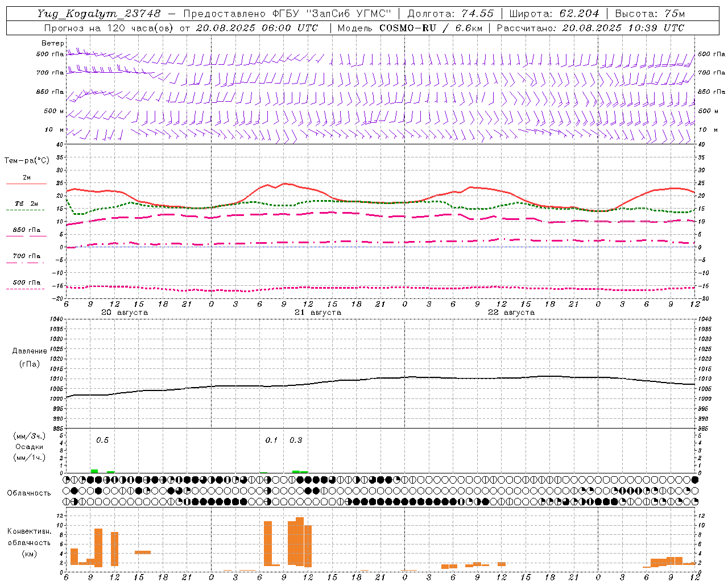Click the '(мм/1ч.)' precipitation unit label
The image size is (728, 582).
pyautogui.click(x=30, y=458)
